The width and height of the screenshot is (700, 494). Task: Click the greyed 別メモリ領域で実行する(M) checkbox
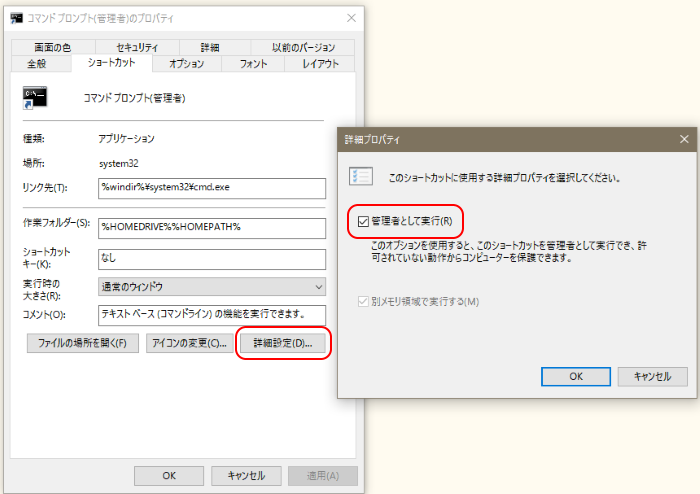[x=362, y=302]
